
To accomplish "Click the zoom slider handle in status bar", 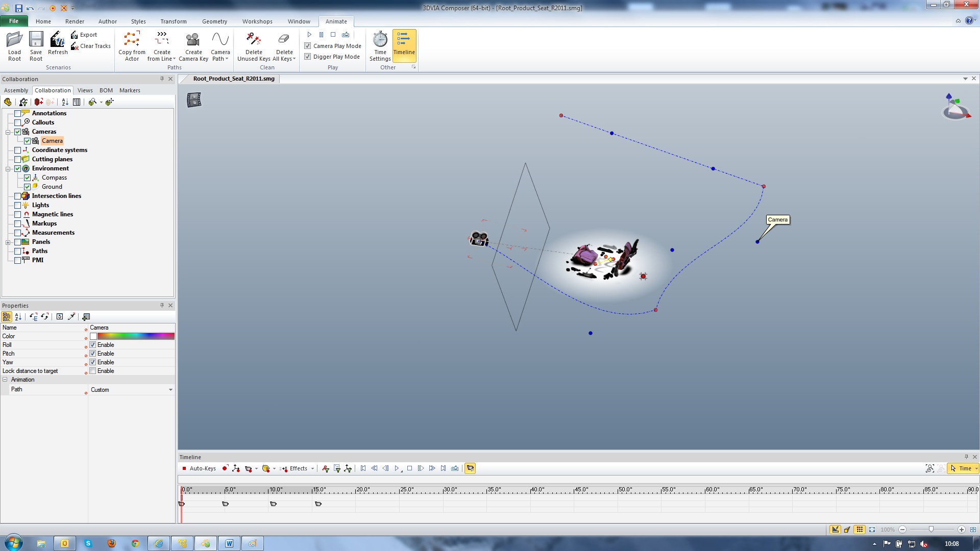I will click(x=931, y=530).
